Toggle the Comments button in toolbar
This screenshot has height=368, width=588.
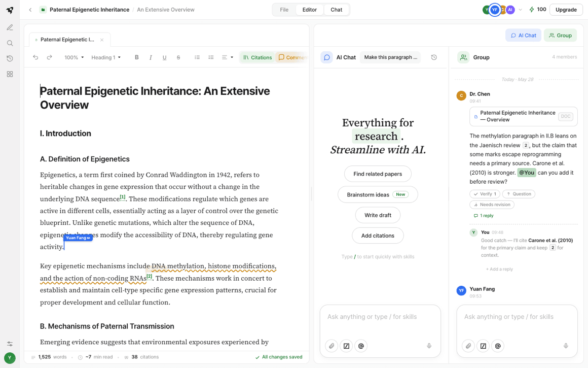[x=292, y=57]
